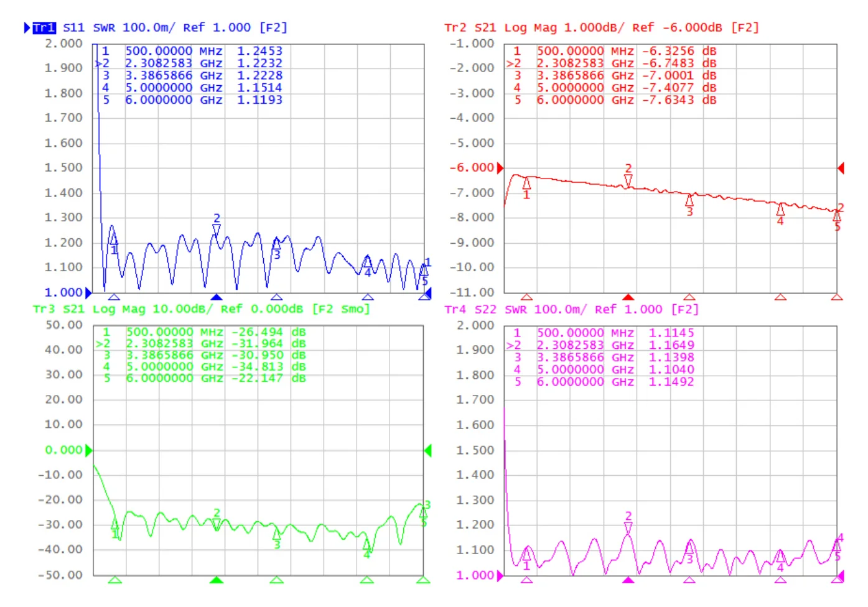Click highlighted 0.000 reference value on Tr3 axis
The width and height of the screenshot is (868, 607).
point(64,450)
